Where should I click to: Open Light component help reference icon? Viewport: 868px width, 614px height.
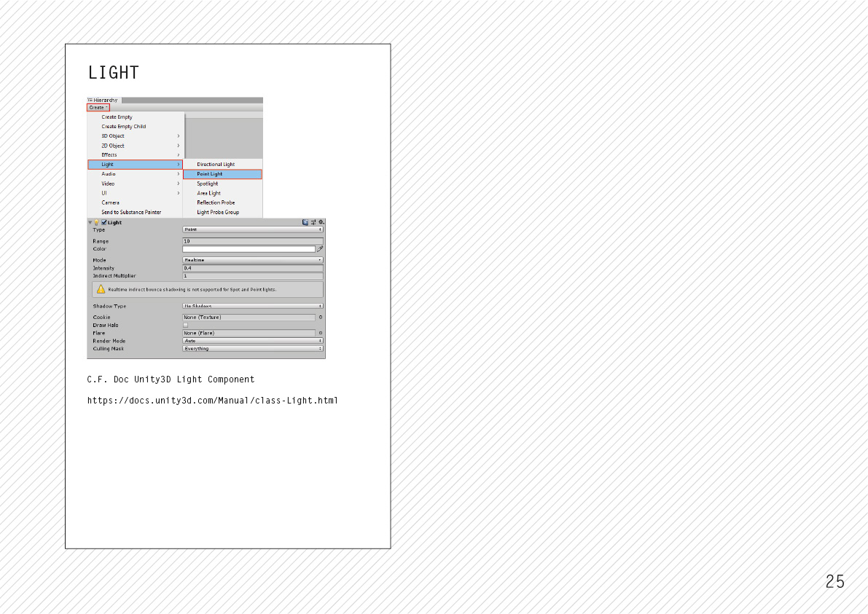(x=305, y=222)
